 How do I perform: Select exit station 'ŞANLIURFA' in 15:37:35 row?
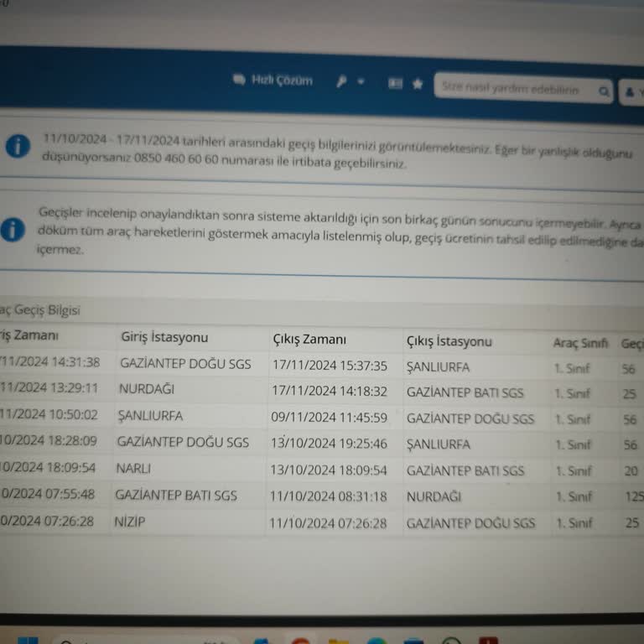tap(439, 367)
